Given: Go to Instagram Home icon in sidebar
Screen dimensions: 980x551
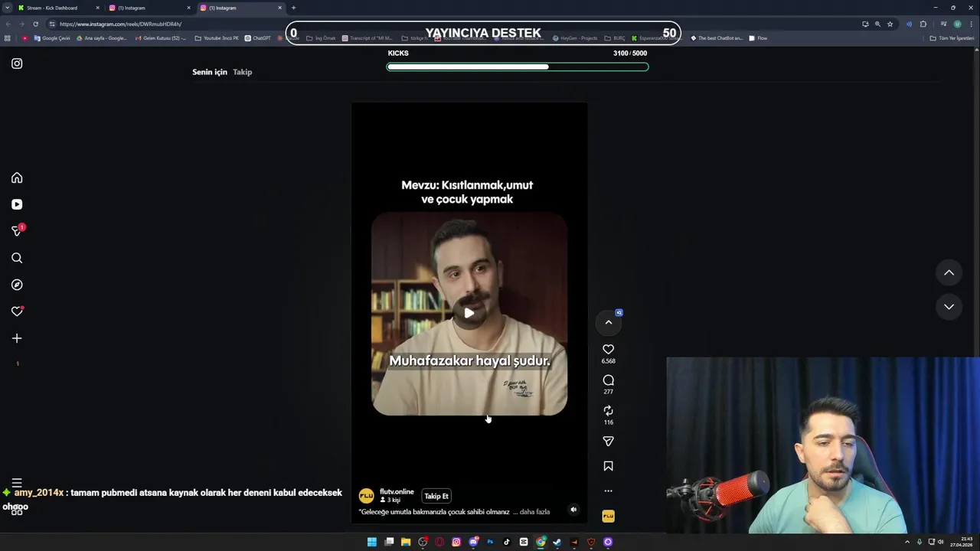Looking at the screenshot, I should 17,178.
